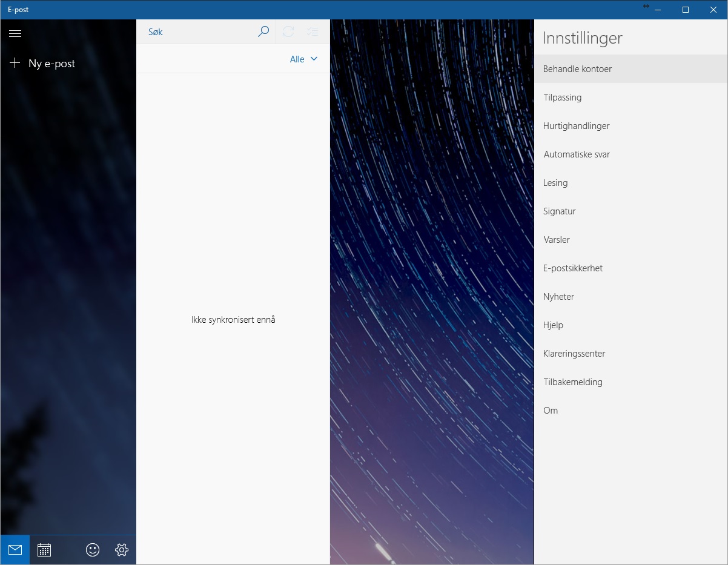Switch to Mail via envelope icon
Viewport: 728px width, 565px height.
pos(15,550)
